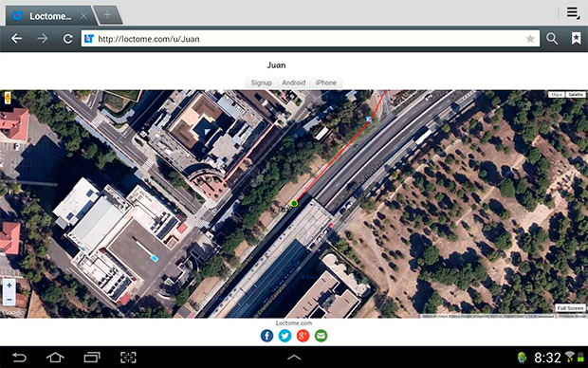Tap the Android back navigation button
588x368 pixels.
[19, 358]
